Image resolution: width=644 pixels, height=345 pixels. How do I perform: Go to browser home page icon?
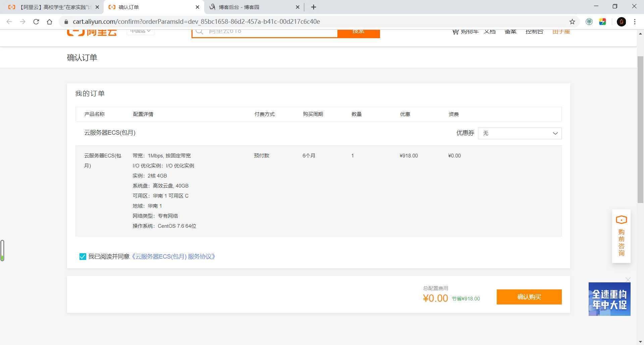[x=50, y=22]
